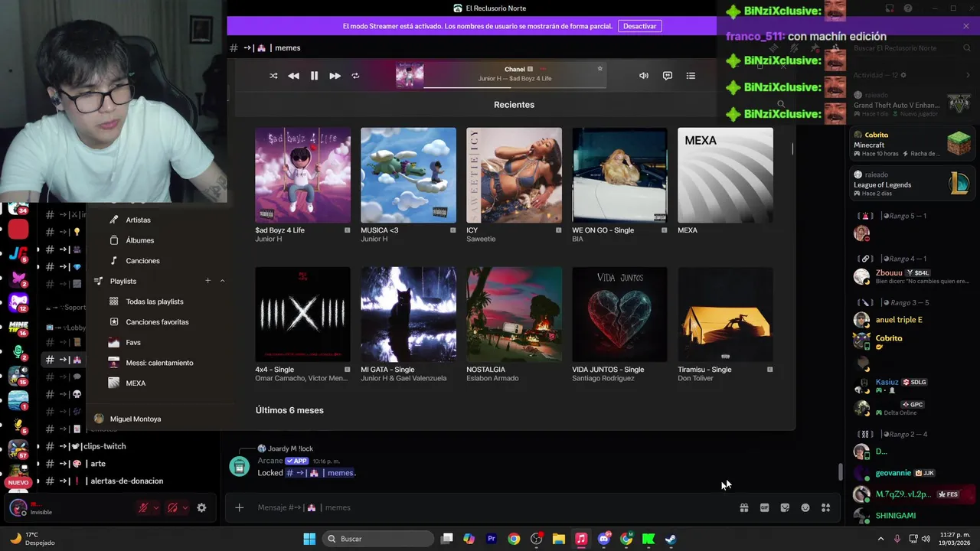Open MI GATA single cover
This screenshot has height=551, width=980.
tap(408, 315)
